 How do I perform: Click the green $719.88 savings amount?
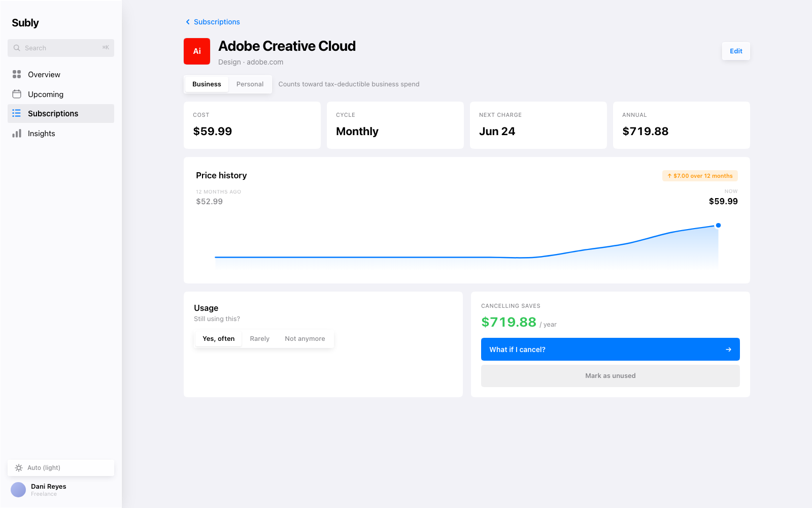click(x=509, y=322)
